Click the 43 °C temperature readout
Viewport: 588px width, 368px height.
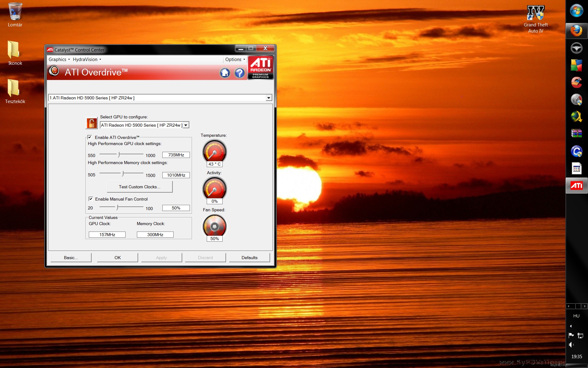tap(215, 164)
